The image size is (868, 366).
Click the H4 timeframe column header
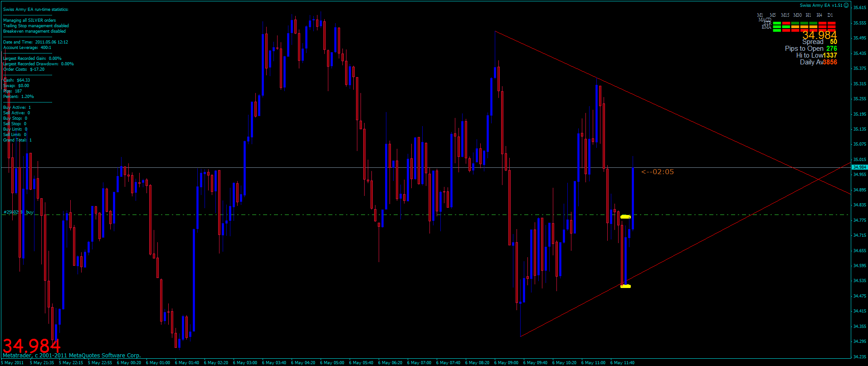[819, 15]
